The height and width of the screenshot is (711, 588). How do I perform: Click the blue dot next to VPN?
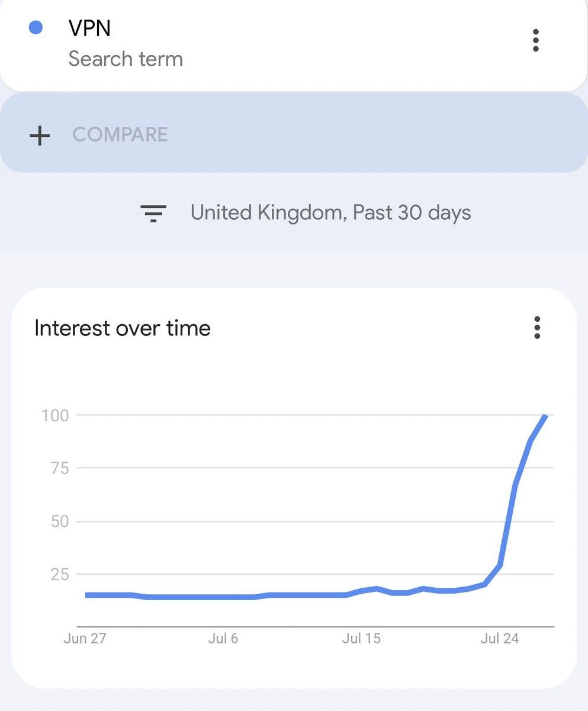36,28
